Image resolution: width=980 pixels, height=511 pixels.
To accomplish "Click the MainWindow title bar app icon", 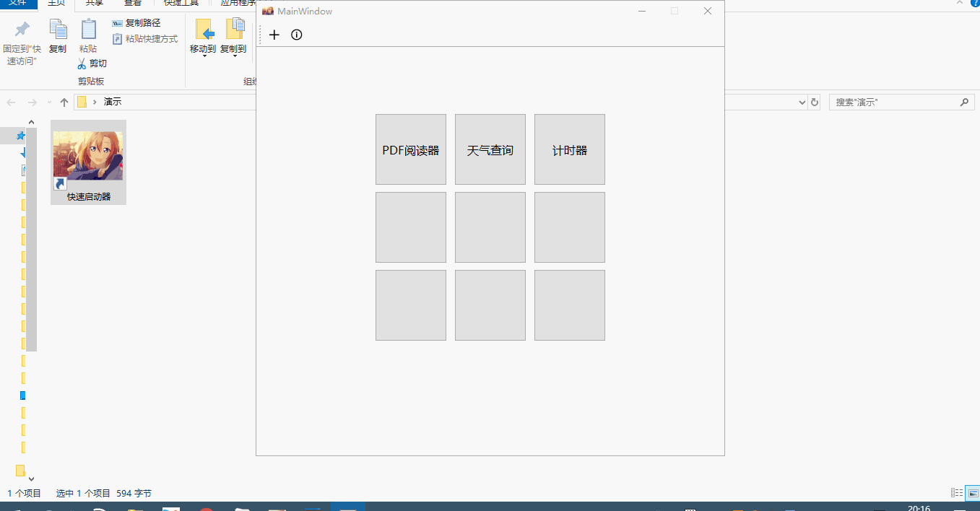I will point(268,11).
